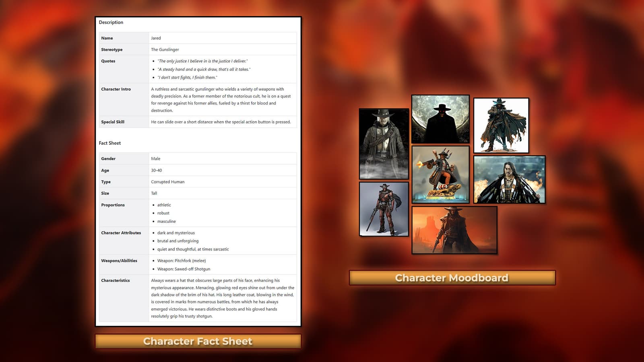The width and height of the screenshot is (644, 362).
Task: Click the 'Characteristics' row label
Action: [116, 281]
